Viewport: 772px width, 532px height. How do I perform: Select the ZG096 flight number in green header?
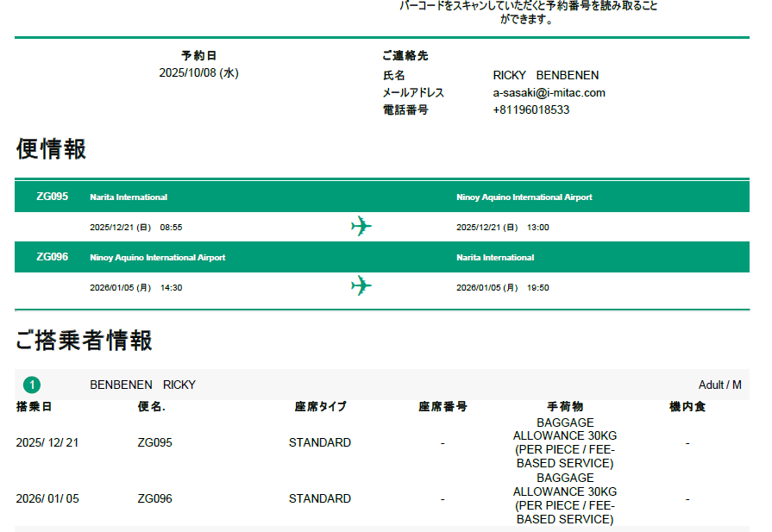tap(52, 257)
